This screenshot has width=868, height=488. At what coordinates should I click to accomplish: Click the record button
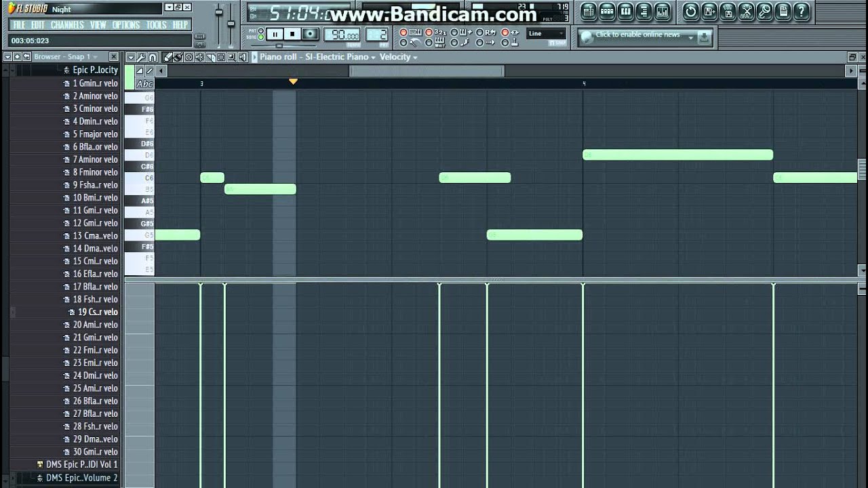pyautogui.click(x=310, y=34)
